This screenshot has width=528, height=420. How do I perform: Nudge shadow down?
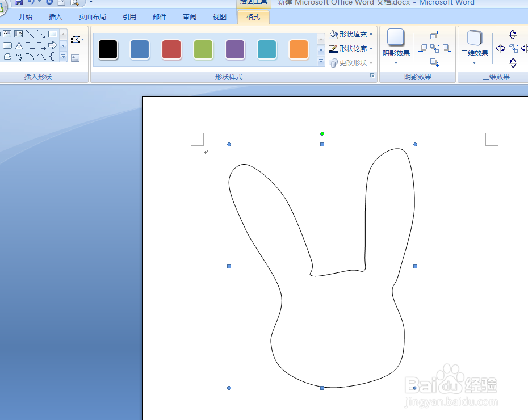coord(434,62)
